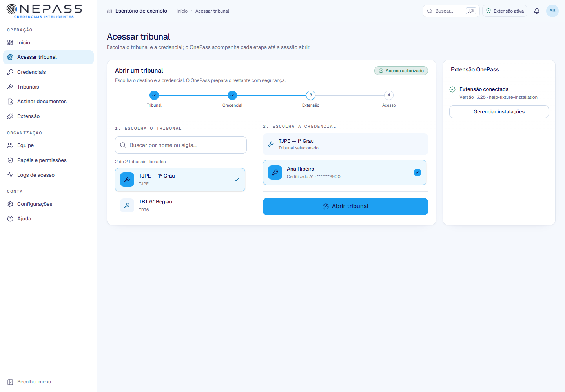Open Equipe in the sidebar
This screenshot has height=392, width=565.
[x=48, y=145]
